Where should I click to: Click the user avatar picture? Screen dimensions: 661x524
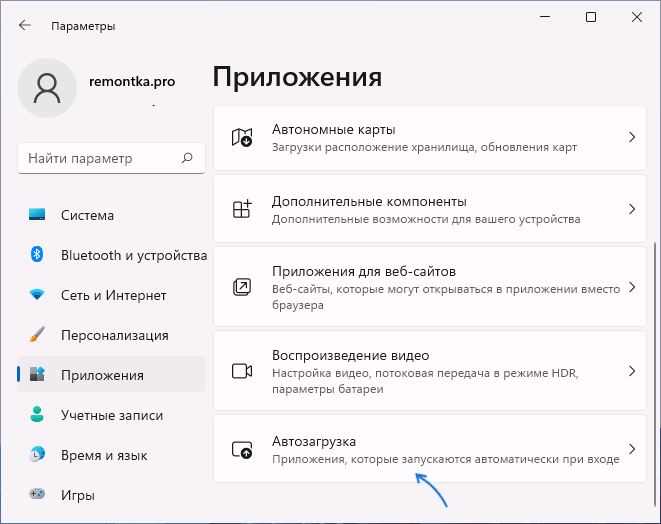(x=47, y=88)
